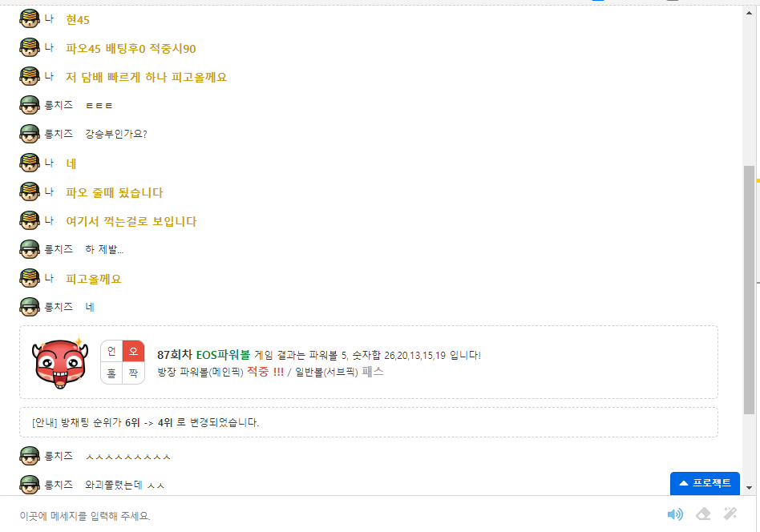The width and height of the screenshot is (760, 532).
Task: Click the avatar beside '현45' message
Action: [30, 19]
